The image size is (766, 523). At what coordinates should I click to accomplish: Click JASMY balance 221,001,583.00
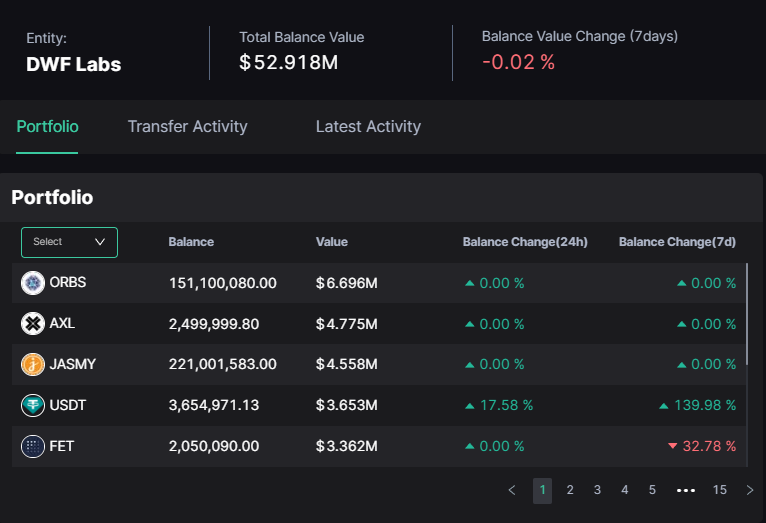tap(223, 364)
